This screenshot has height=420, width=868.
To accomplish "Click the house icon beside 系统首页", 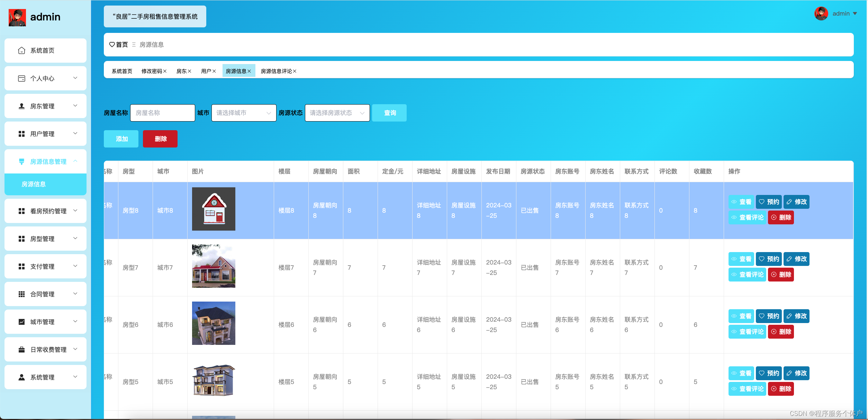I will point(21,51).
